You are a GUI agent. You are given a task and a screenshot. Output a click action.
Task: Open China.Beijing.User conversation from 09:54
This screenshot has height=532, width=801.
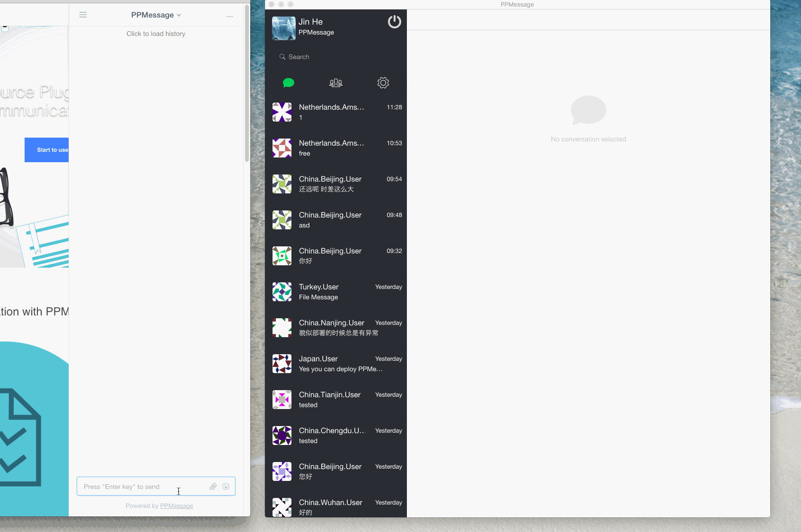pyautogui.click(x=336, y=184)
